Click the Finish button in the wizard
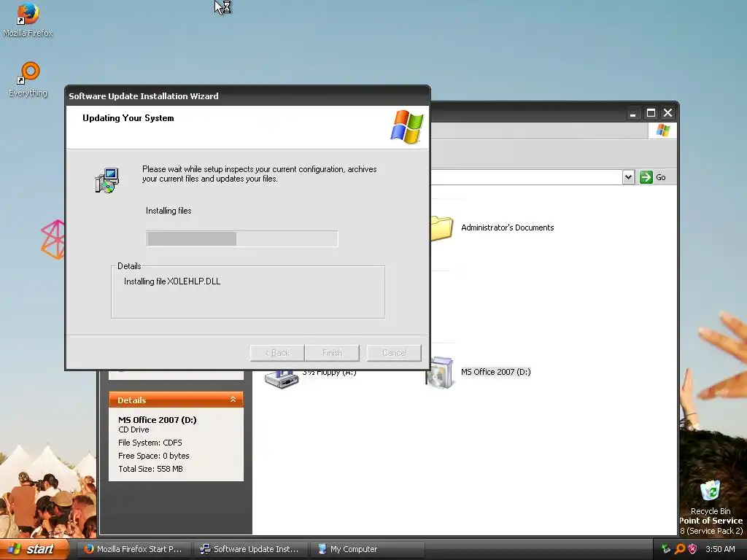 pos(332,353)
